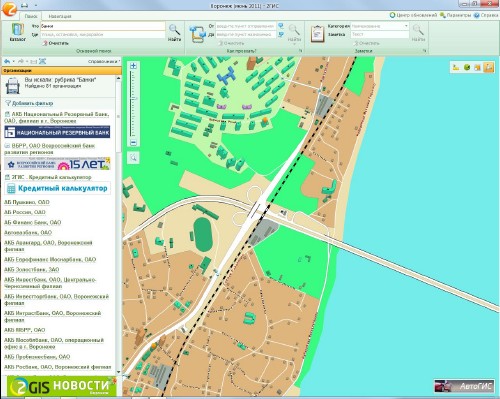Click results list scroll-down arrow
This screenshot has width=500, height=399.
118,372
